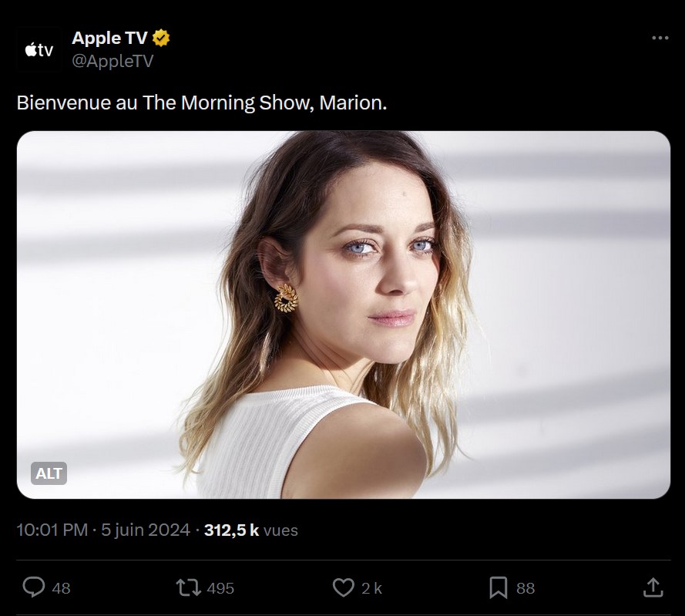
Task: Click the like count 2 k
Action: pyautogui.click(x=371, y=588)
